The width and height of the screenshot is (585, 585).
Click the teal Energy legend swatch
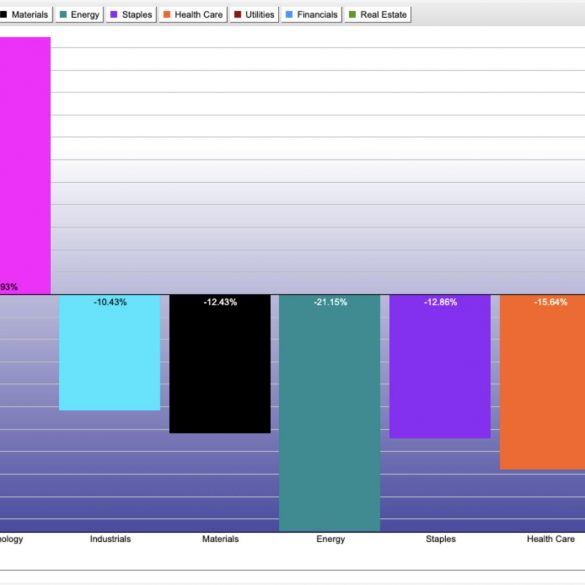63,15
